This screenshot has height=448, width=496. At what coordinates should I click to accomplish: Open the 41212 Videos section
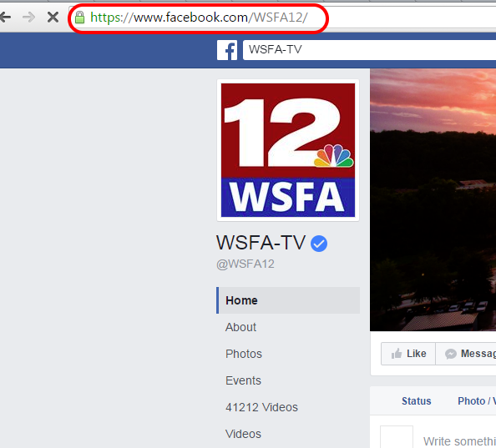pyautogui.click(x=261, y=407)
